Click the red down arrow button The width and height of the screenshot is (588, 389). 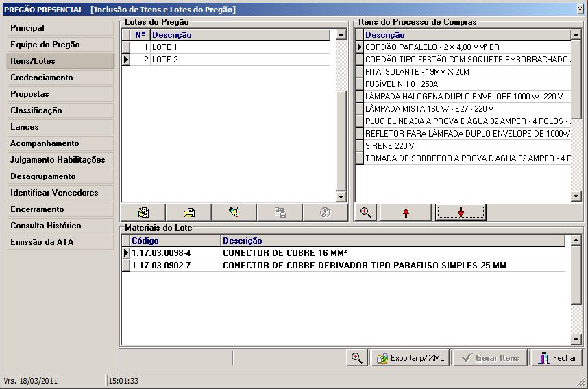tap(461, 213)
